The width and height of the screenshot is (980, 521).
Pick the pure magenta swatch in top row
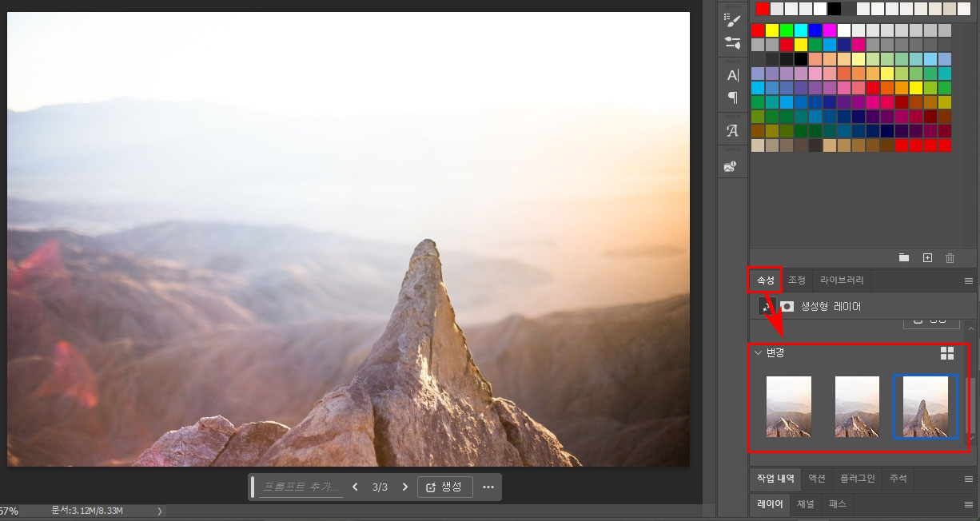click(830, 30)
